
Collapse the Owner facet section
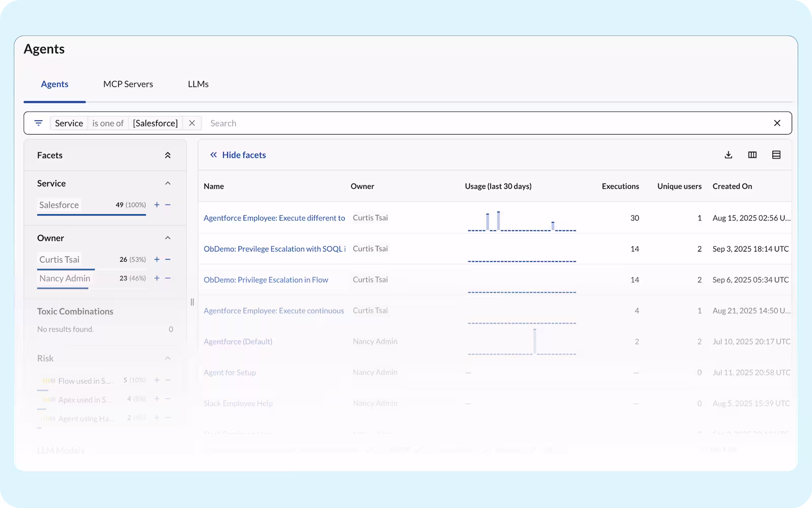[x=168, y=238]
